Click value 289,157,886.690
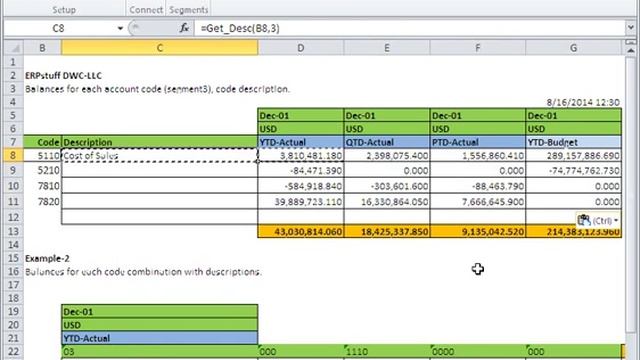 (573, 156)
